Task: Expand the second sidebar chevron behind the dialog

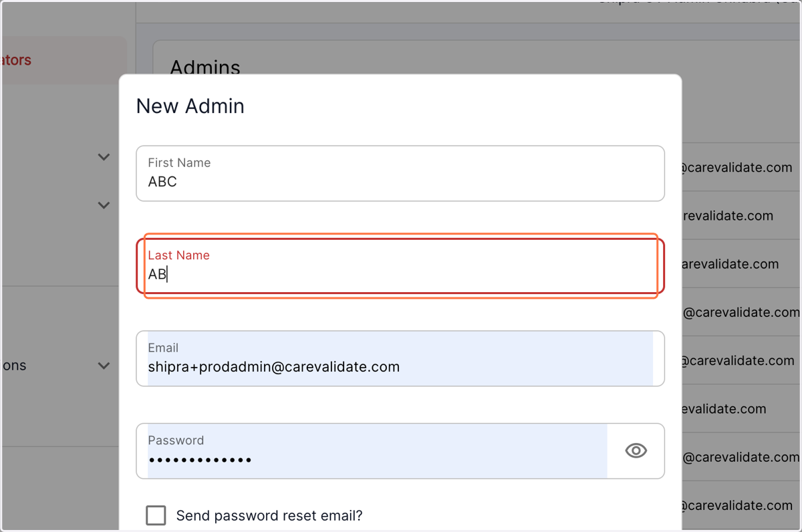Action: pos(104,205)
